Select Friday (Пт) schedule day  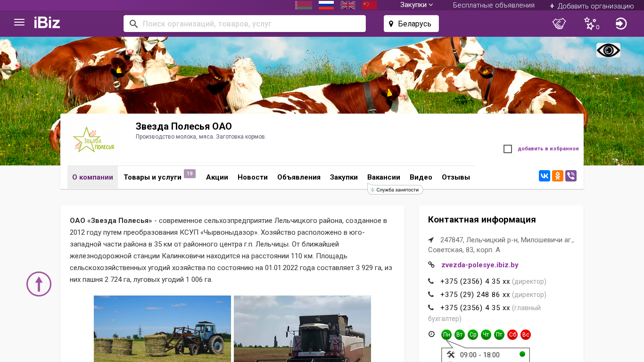click(x=499, y=335)
